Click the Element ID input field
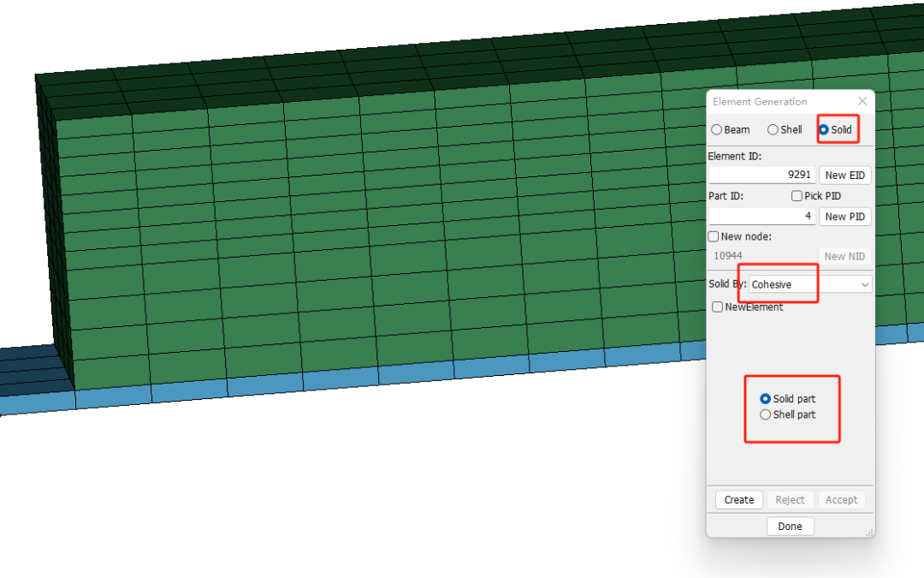The height and width of the screenshot is (578, 924). point(762,175)
